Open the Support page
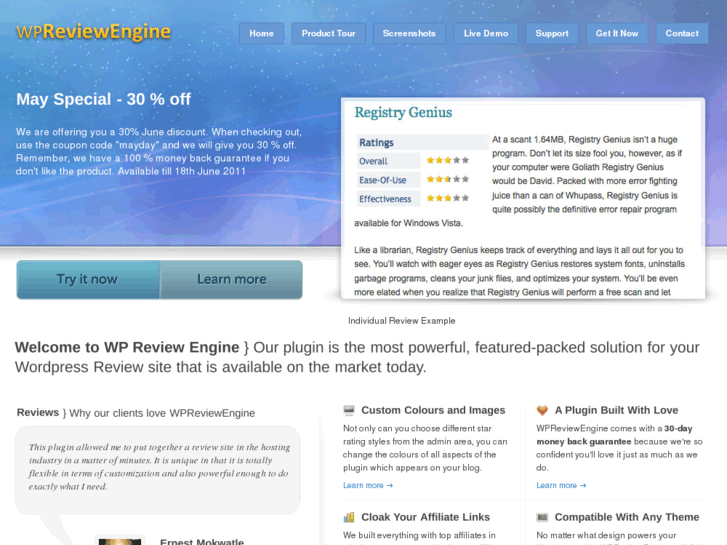Image resolution: width=727 pixels, height=545 pixels. [x=552, y=33]
